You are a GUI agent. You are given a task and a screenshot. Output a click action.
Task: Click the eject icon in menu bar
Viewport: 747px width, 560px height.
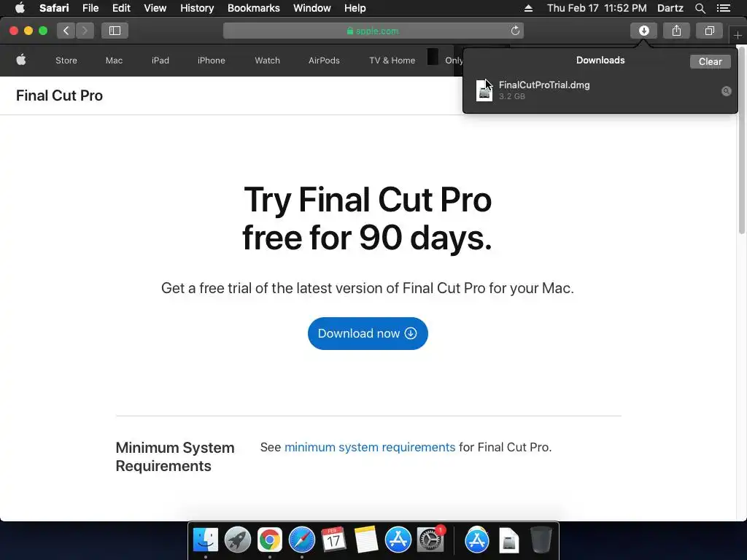[528, 8]
